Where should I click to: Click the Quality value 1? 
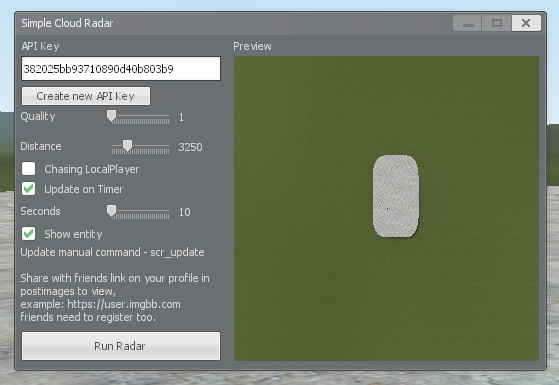click(181, 117)
